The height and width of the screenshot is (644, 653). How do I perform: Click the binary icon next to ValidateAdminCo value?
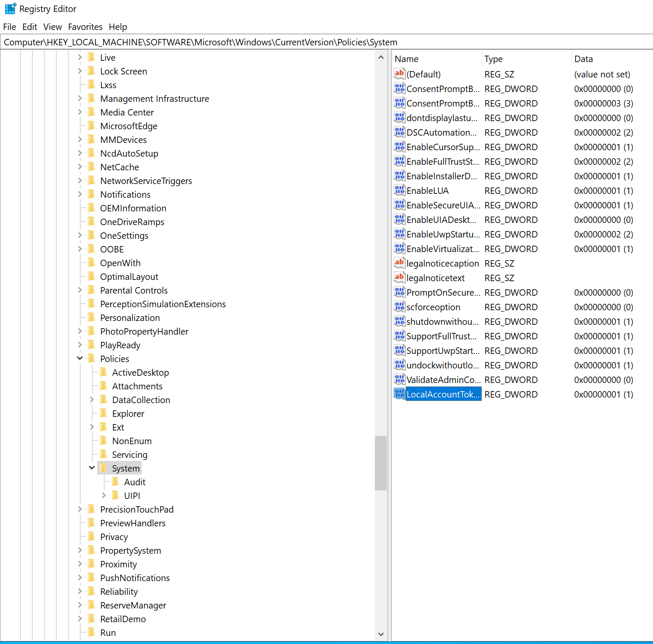pyautogui.click(x=399, y=379)
